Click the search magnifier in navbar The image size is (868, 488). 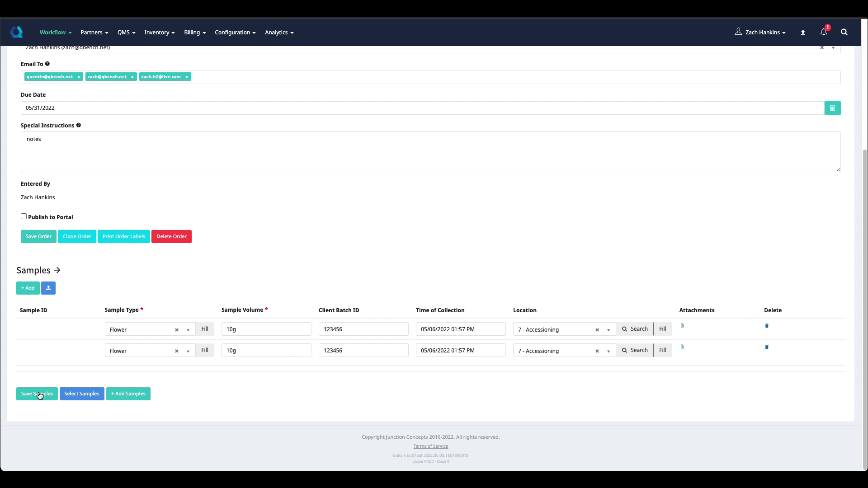point(844,32)
